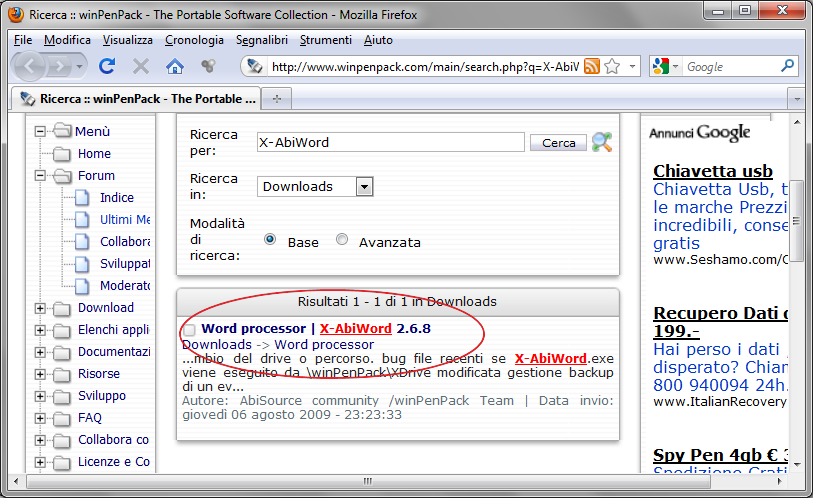Select the Ricerca :: winPenPack tab
The height and width of the screenshot is (498, 813).
[136, 99]
